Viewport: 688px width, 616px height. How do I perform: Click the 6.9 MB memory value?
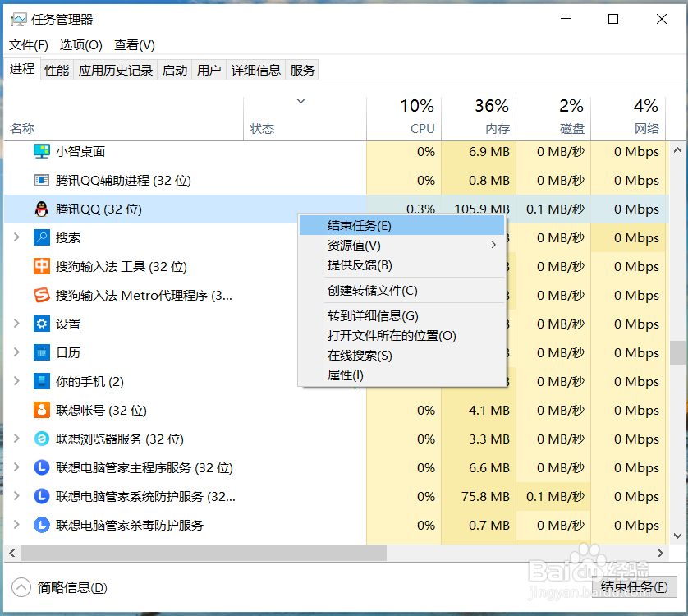[x=489, y=151]
